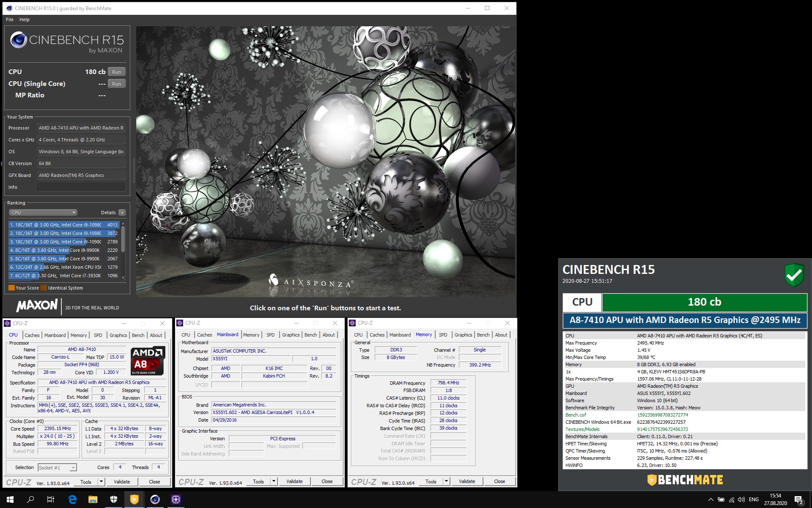Click the Bench.cof hash entry
Screen dimensions: 812x508
(685, 415)
